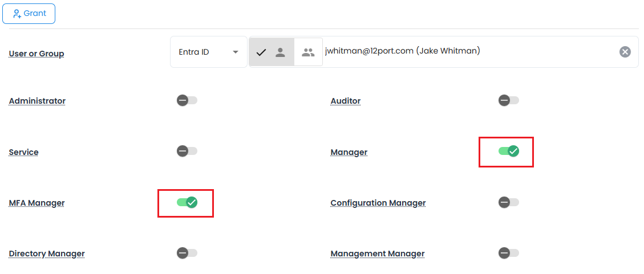Image resolution: width=644 pixels, height=274 pixels.
Task: Click the Grant button
Action: tap(29, 13)
